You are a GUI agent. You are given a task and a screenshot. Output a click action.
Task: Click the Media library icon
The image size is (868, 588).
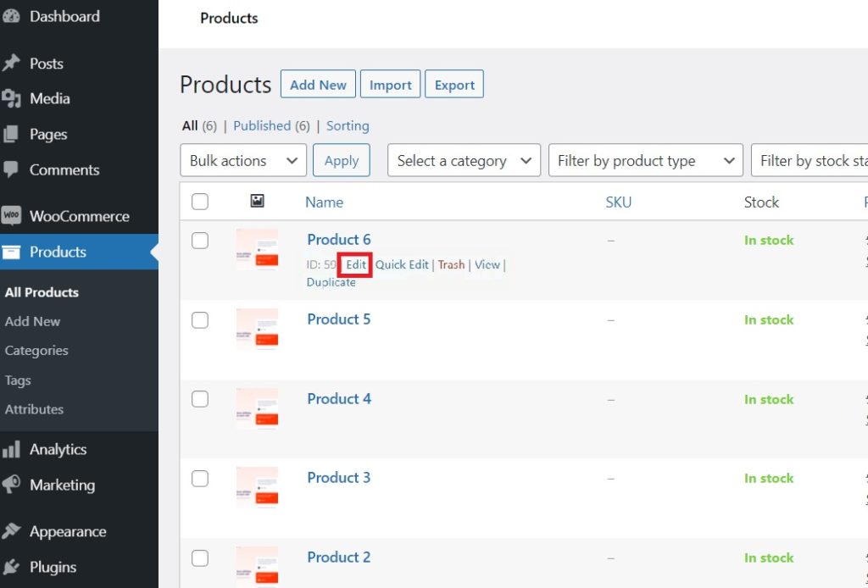(10, 98)
